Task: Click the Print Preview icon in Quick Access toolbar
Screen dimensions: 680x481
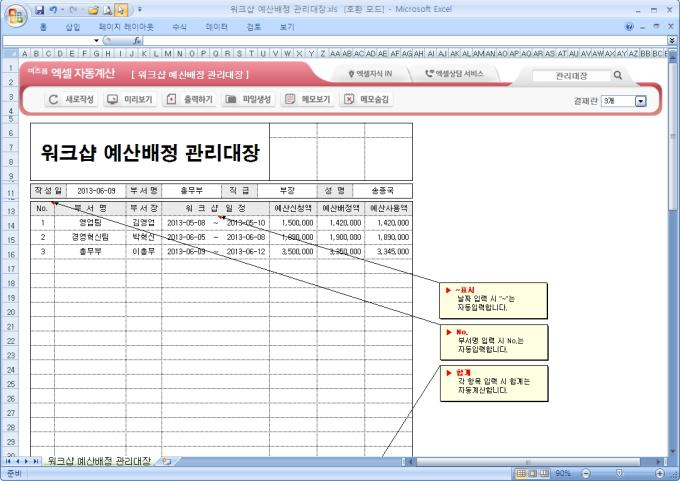Action: (x=108, y=10)
